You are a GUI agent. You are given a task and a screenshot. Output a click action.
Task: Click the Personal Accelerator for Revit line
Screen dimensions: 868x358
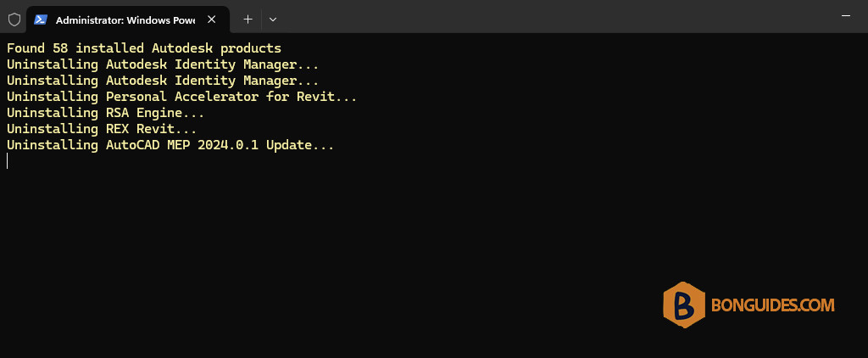click(181, 97)
